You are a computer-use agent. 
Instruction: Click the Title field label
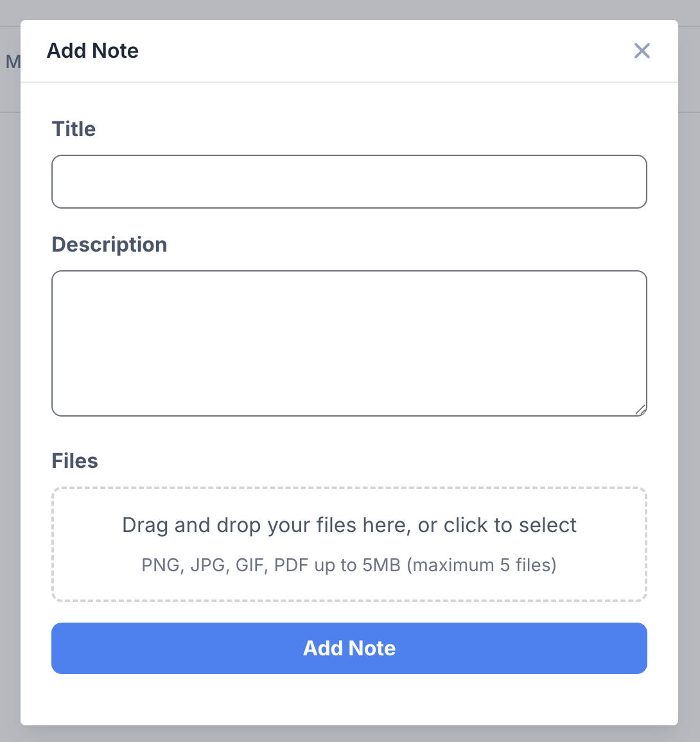[73, 129]
